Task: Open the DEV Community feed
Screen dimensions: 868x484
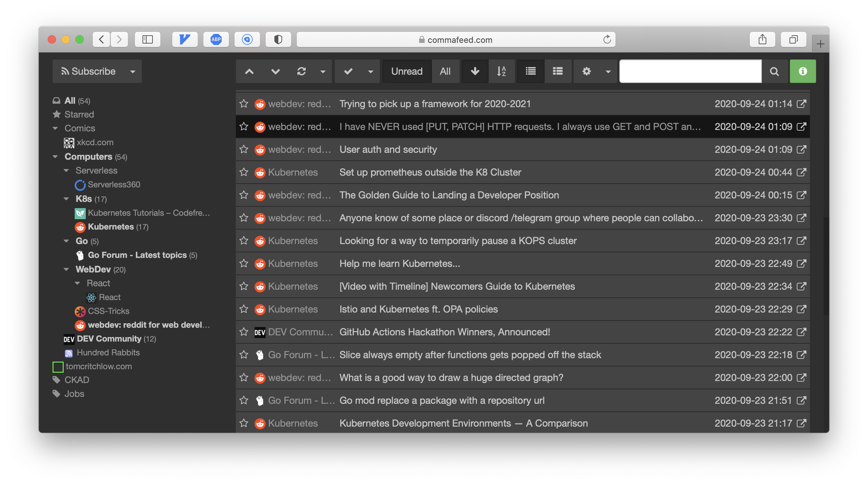Action: click(110, 339)
